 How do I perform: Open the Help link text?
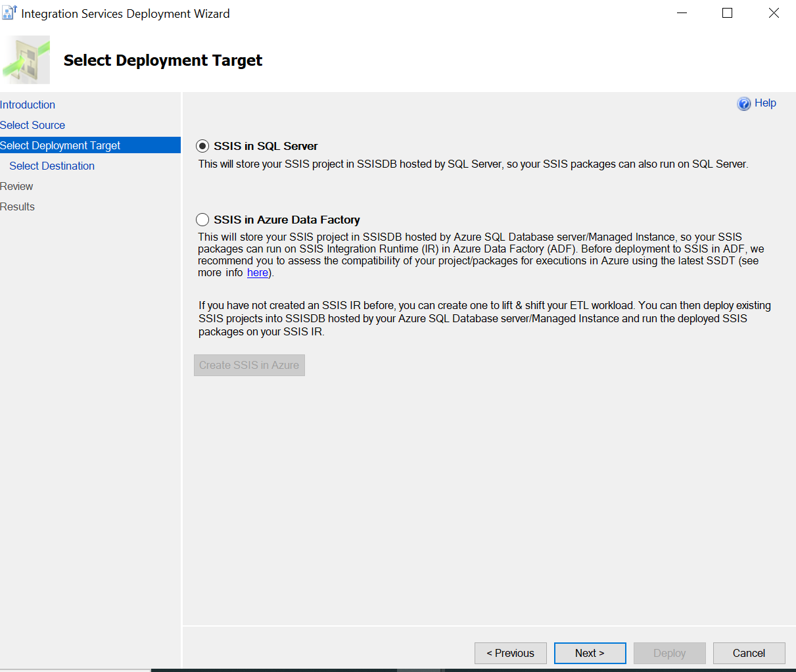coord(765,103)
